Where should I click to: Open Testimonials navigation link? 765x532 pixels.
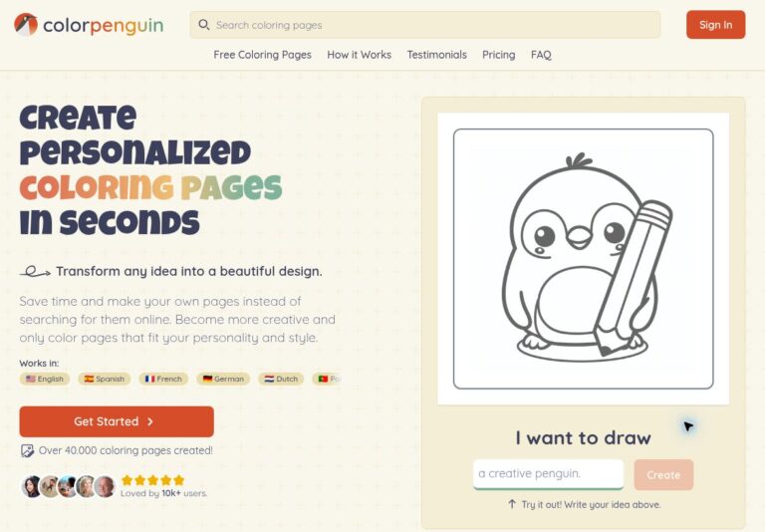point(436,55)
